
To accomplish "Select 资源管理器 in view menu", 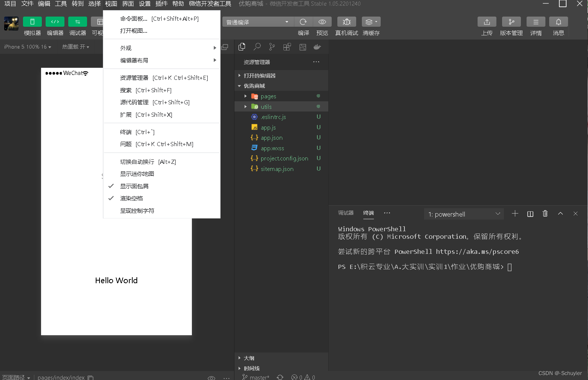I will click(x=162, y=78).
